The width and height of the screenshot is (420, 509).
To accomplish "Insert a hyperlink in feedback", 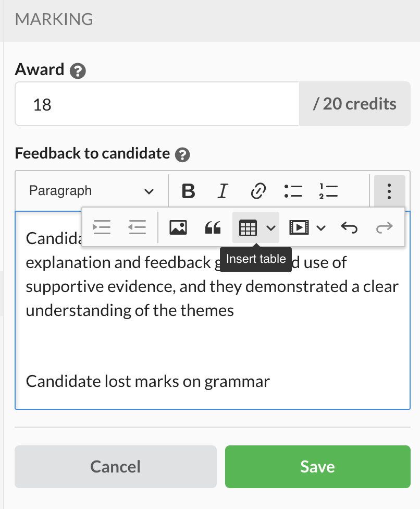I will tap(258, 191).
